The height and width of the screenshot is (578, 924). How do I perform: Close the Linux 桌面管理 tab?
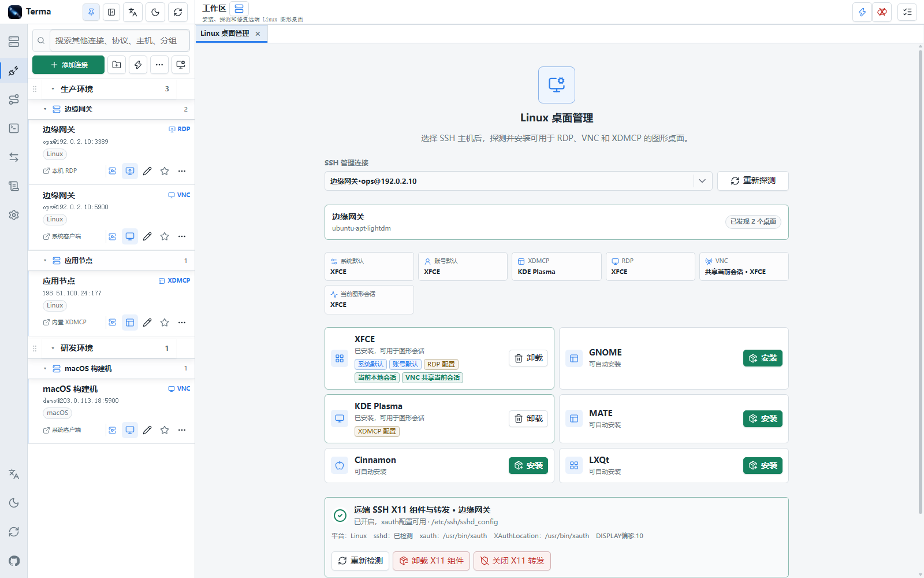pyautogui.click(x=258, y=34)
